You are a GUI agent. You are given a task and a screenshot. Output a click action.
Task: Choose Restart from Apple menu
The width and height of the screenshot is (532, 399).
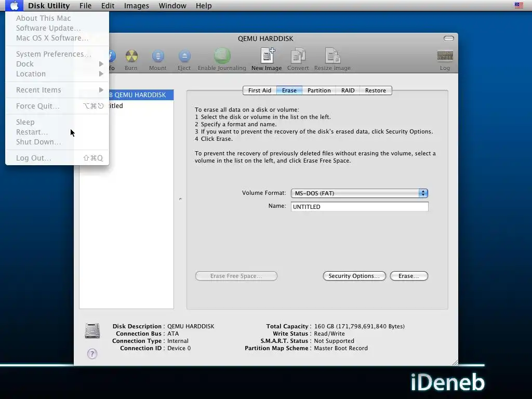click(57, 131)
